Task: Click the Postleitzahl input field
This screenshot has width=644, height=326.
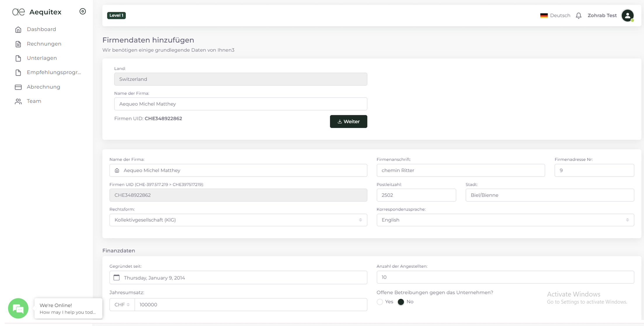Action: (x=416, y=195)
